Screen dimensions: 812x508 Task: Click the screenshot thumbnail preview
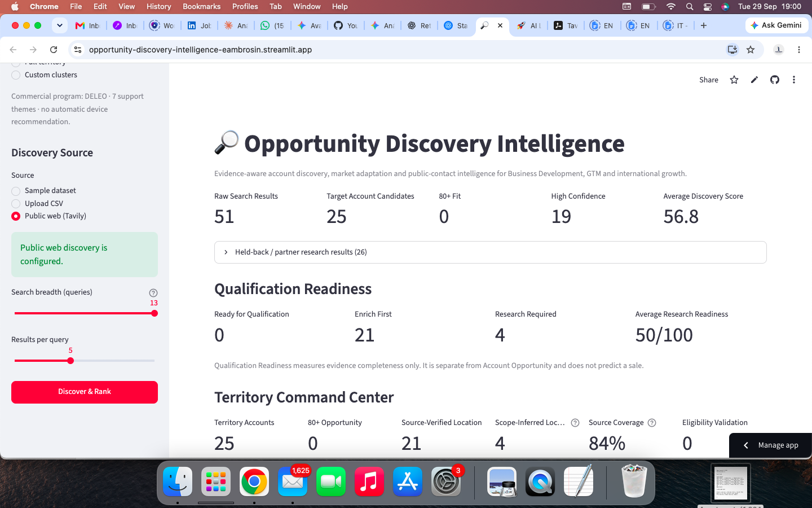tap(731, 484)
